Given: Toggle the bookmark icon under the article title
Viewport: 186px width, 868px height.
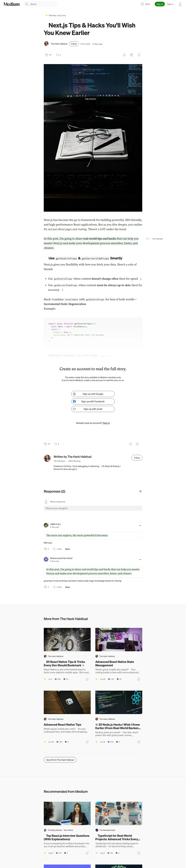Looking at the screenshot, I should pyautogui.click(x=124, y=55).
